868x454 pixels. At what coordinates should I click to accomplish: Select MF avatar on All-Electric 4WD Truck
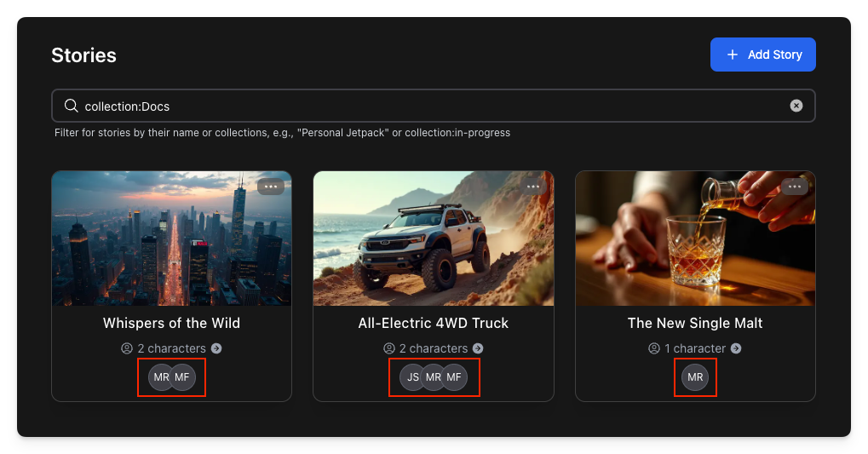[x=456, y=377]
